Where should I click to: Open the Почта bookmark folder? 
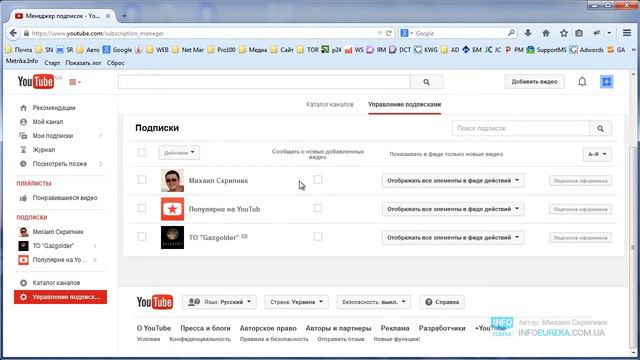(x=19, y=50)
